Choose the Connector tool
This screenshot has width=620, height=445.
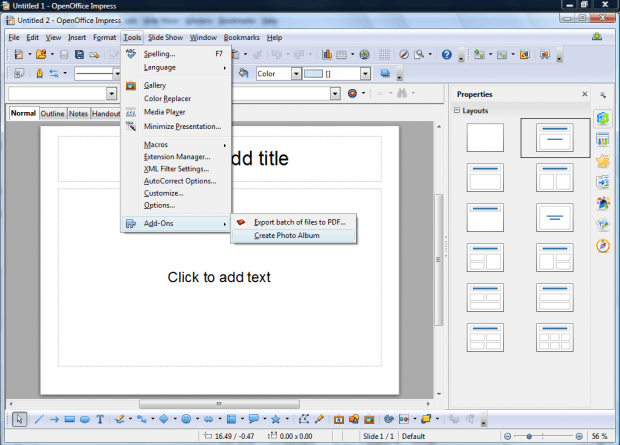142,419
